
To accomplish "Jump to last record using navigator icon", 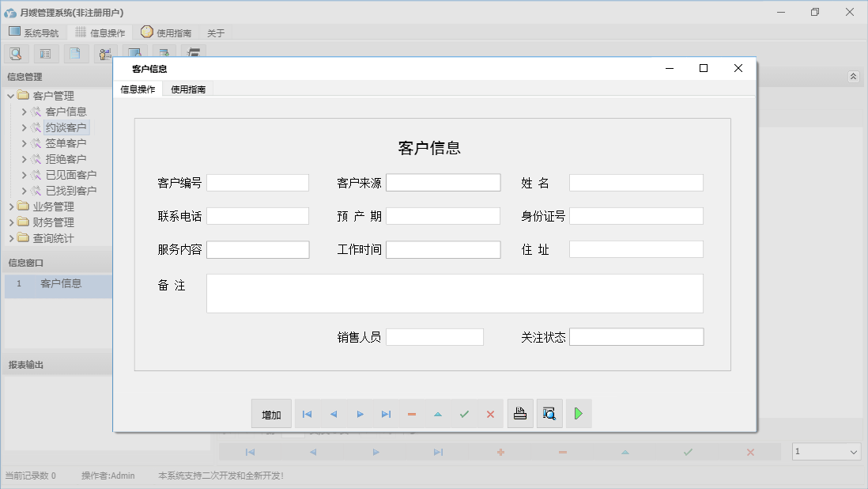I will coord(386,413).
